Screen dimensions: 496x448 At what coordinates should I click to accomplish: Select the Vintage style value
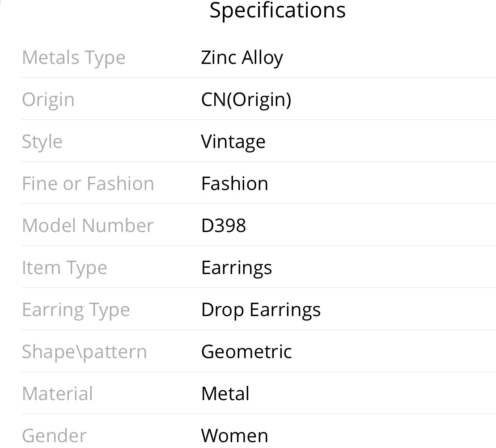click(233, 142)
